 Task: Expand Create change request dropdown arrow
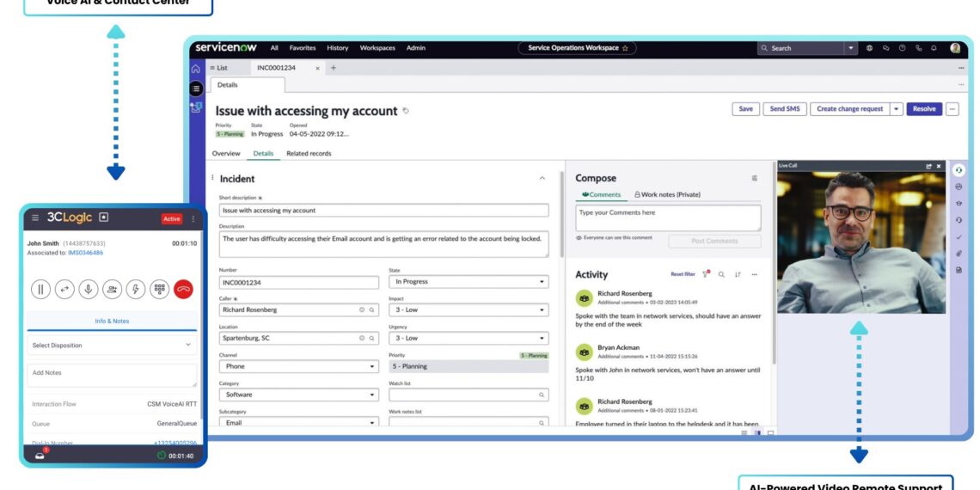coord(897,109)
